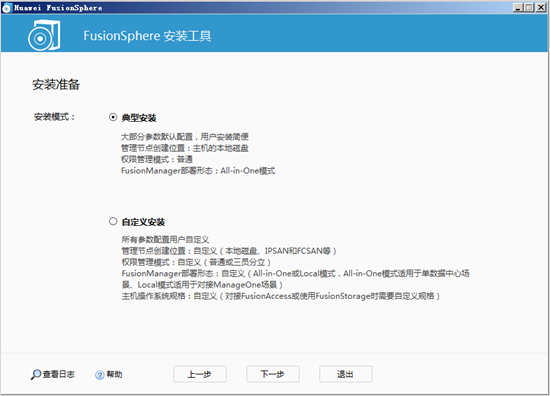550x396 pixels.
Task: Click text 'FusionManager部署形态：All-in-One模式'
Action: (198, 171)
